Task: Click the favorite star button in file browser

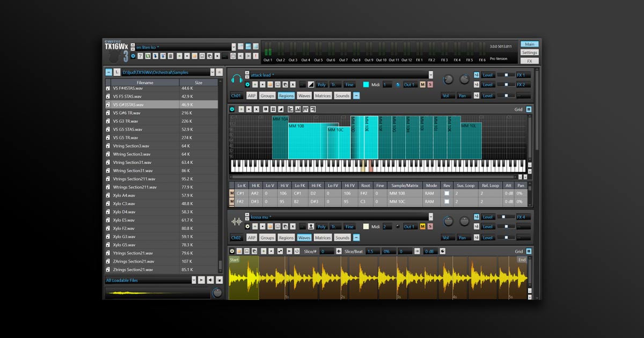Action: (219, 72)
